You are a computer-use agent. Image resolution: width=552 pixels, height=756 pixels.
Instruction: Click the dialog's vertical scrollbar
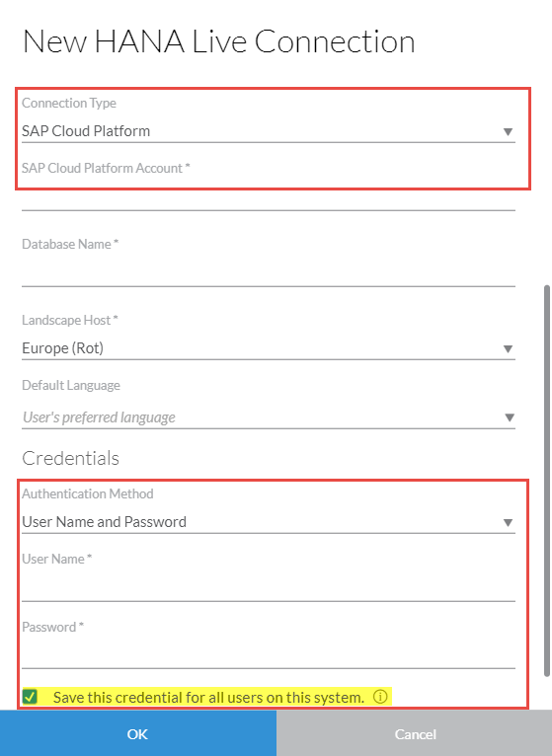click(x=547, y=481)
